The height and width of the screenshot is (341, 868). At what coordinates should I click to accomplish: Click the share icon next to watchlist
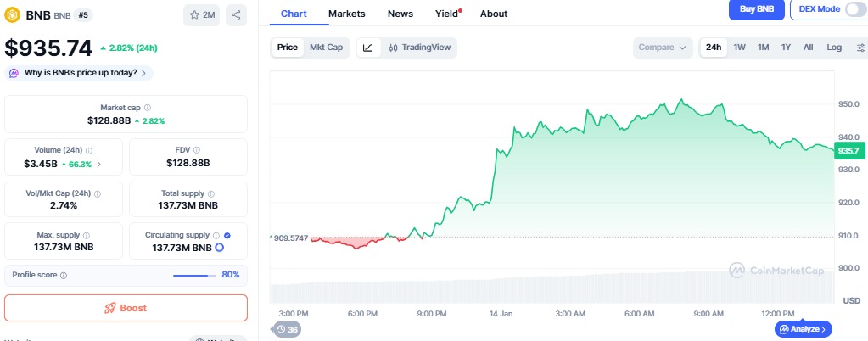(236, 14)
